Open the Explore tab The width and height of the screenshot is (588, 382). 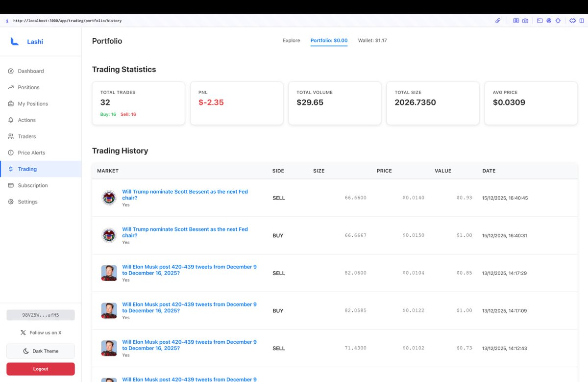click(292, 41)
